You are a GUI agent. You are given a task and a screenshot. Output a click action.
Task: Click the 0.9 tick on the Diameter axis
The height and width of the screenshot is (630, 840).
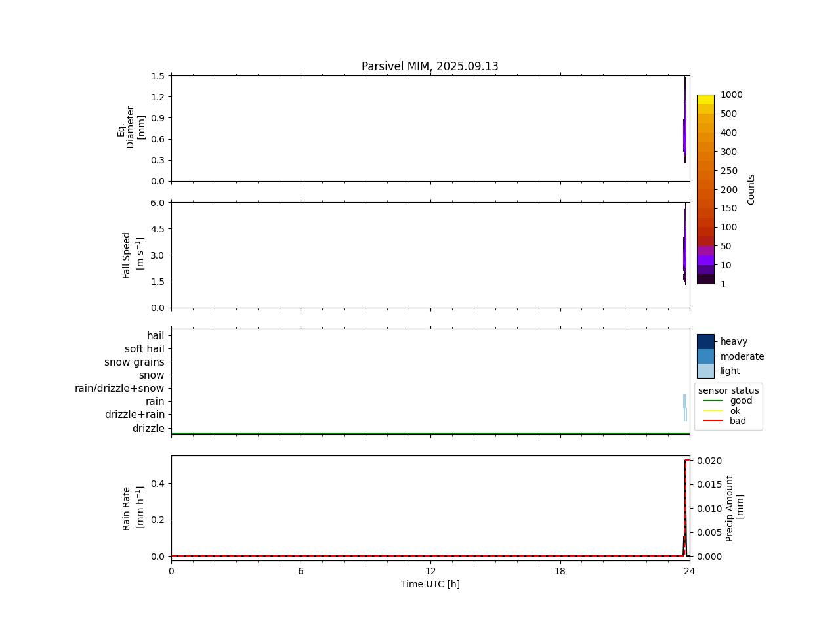click(x=157, y=118)
